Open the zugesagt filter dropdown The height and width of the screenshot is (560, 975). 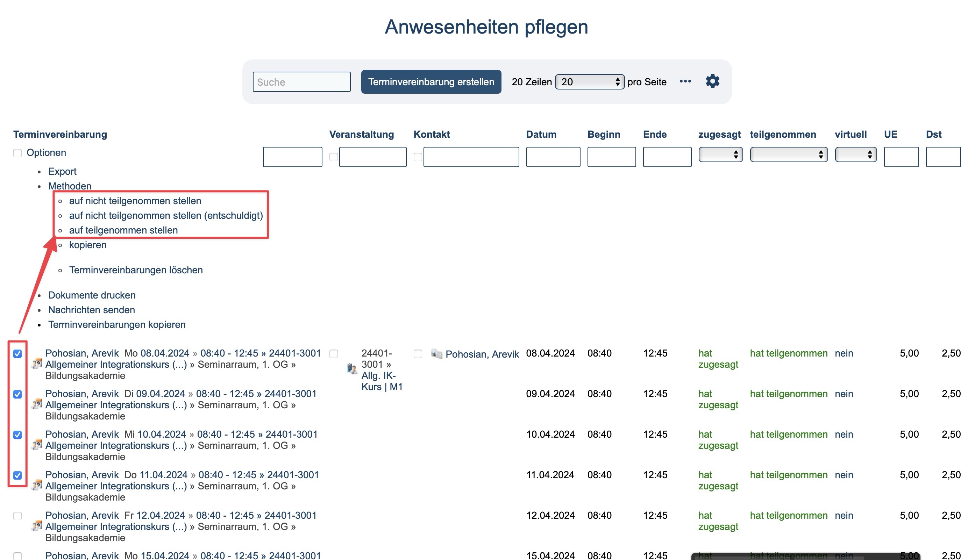pos(720,155)
